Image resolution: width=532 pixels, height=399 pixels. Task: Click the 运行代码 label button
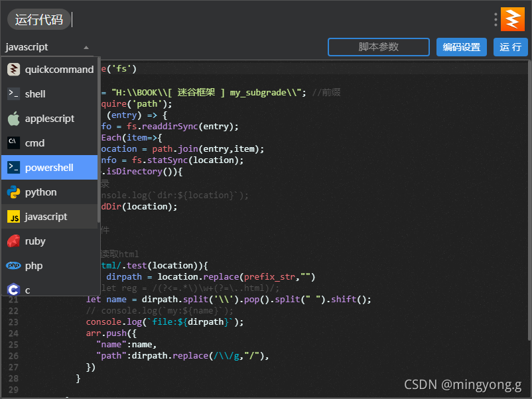(x=38, y=19)
